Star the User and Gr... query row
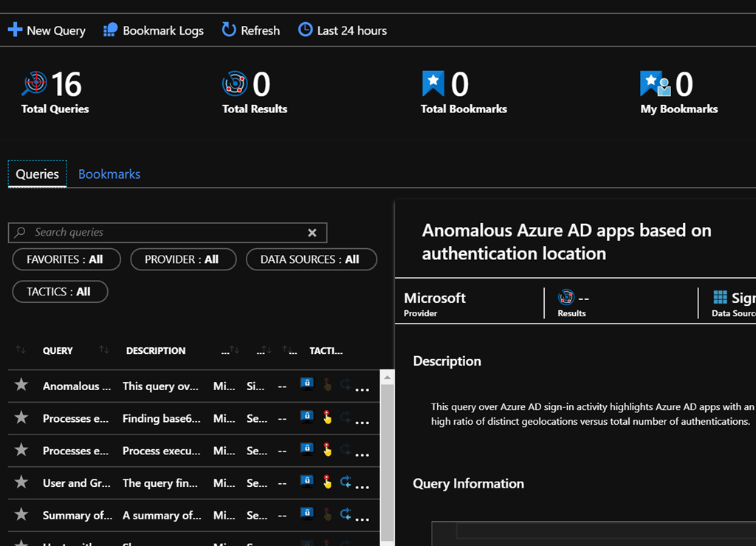Image resolution: width=756 pixels, height=546 pixels. [21, 482]
